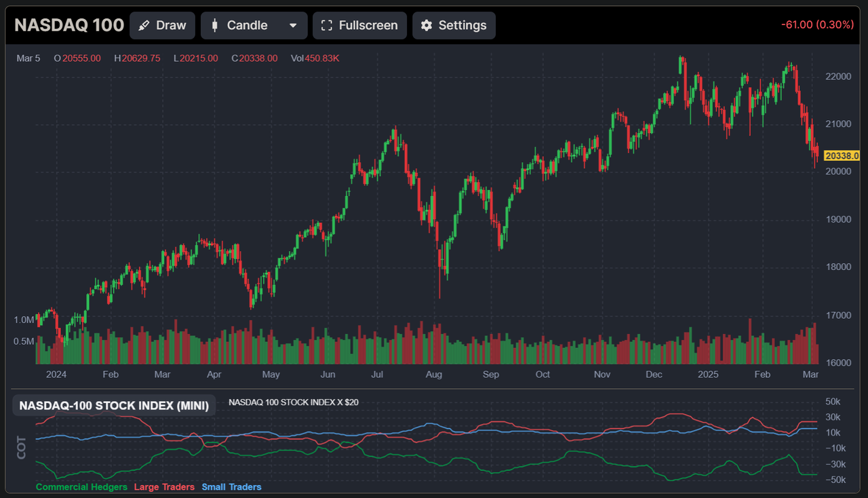Screen dimensions: 868x498
Task: Toggle Small Traders legend series
Action: coord(231,486)
